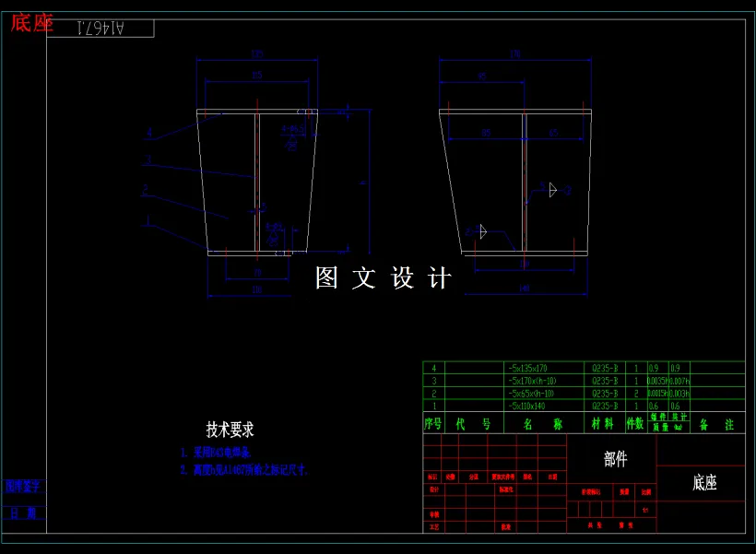Click the weld symbol triangle at the right view's lower left
Image resolution: width=756 pixels, height=554 pixels.
click(482, 232)
